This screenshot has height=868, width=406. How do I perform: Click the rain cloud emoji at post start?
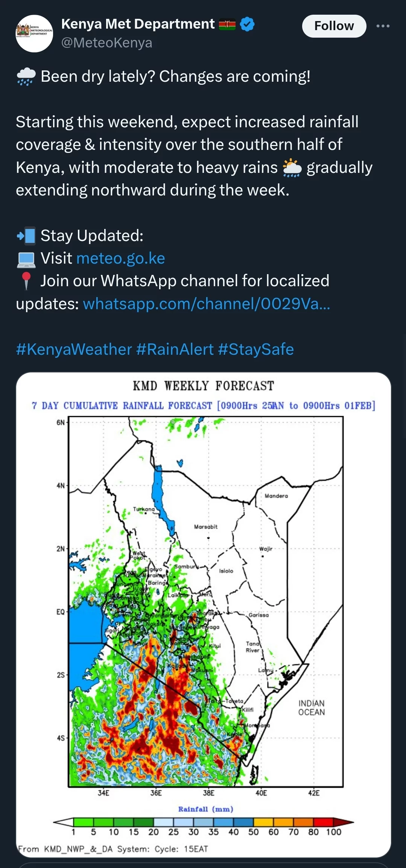(x=26, y=77)
